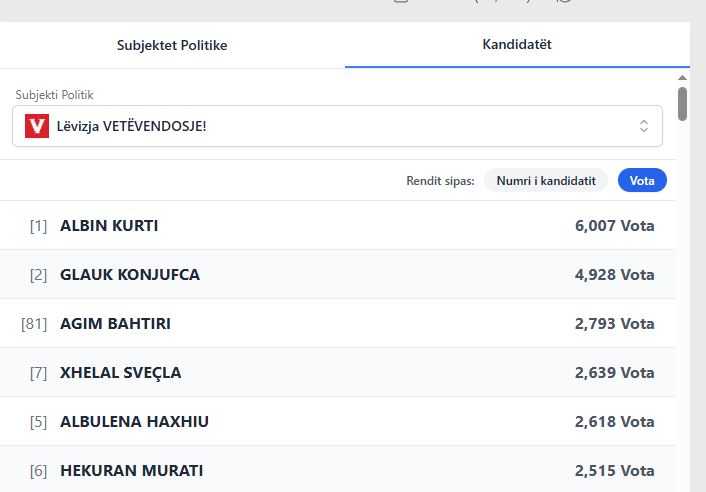The image size is (706, 492).
Task: Click the scrollbar up arrow
Action: pyautogui.click(x=683, y=77)
